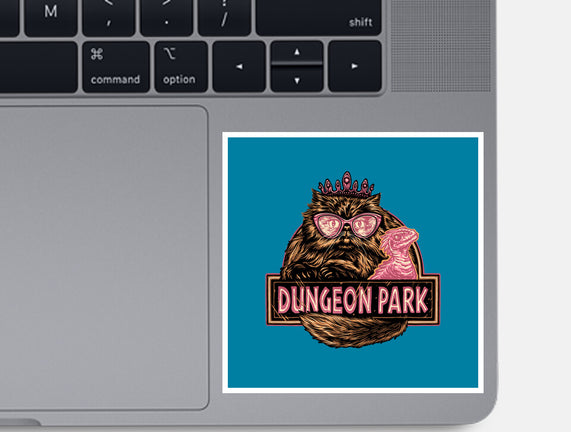
Task: Click the down arrow key
Action: [297, 79]
